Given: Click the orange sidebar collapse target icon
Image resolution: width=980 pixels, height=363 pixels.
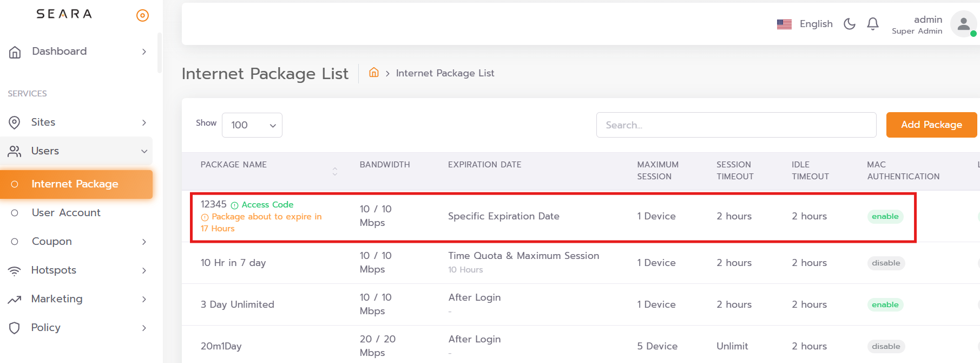Looking at the screenshot, I should (x=142, y=15).
